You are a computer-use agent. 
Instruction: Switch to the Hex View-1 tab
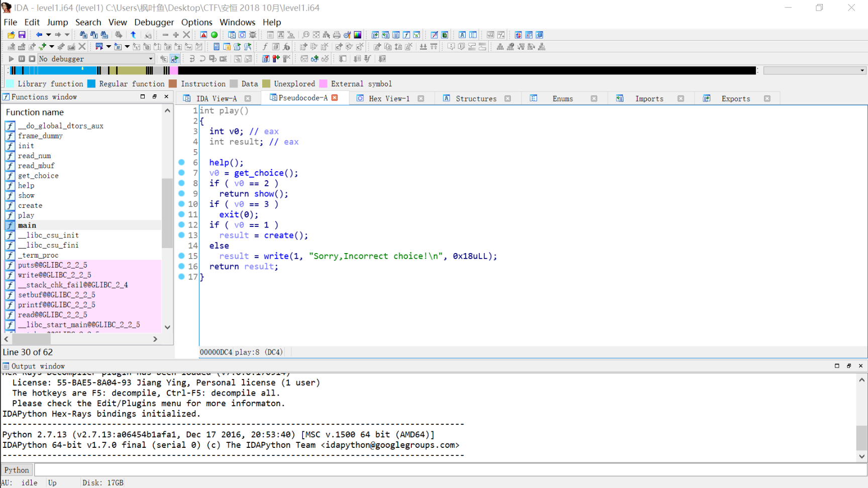(389, 98)
